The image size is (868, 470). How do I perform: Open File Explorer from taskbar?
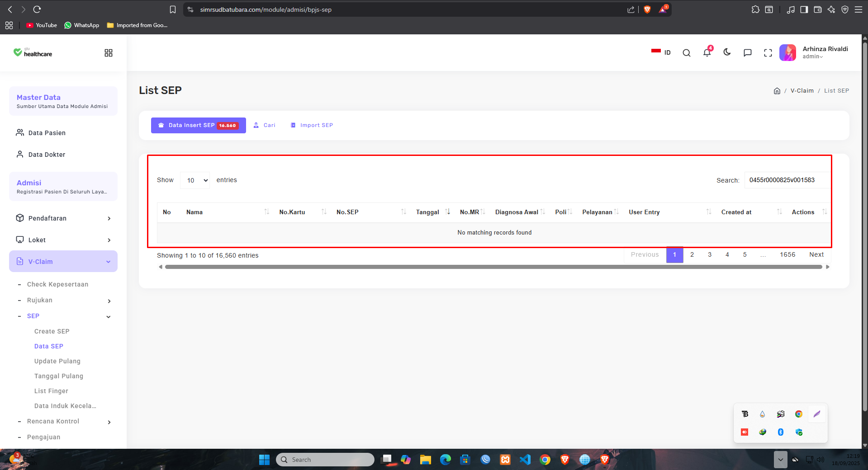tap(426, 460)
